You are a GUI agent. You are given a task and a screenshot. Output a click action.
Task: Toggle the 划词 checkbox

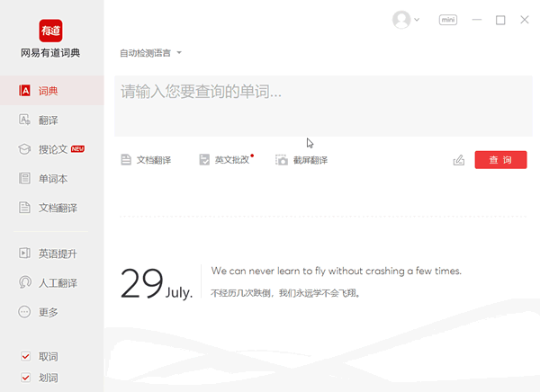25,378
